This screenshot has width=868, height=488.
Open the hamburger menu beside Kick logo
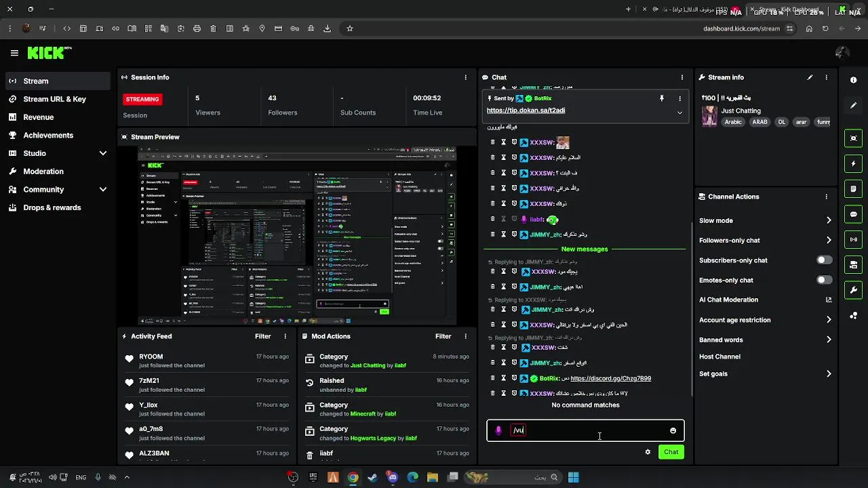14,53
